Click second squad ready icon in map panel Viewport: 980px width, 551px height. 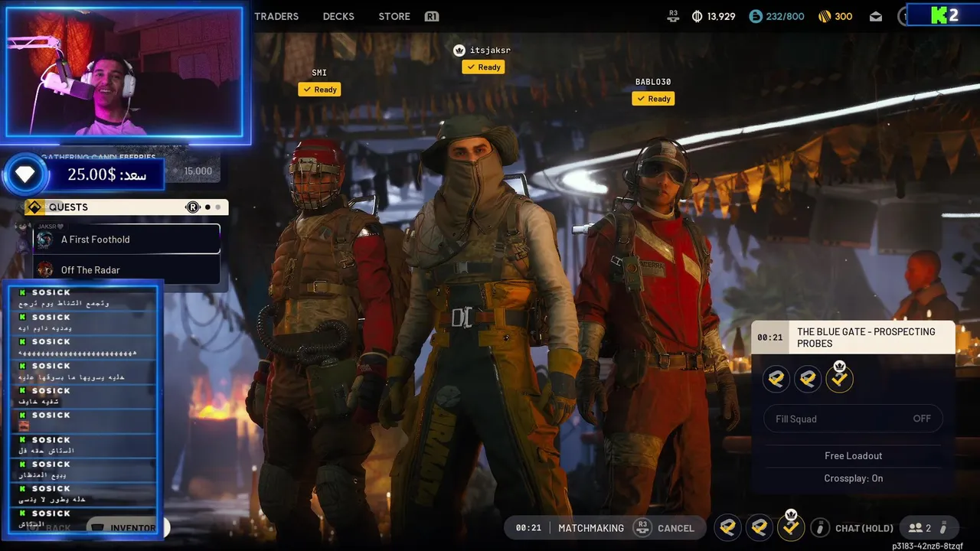coord(808,378)
